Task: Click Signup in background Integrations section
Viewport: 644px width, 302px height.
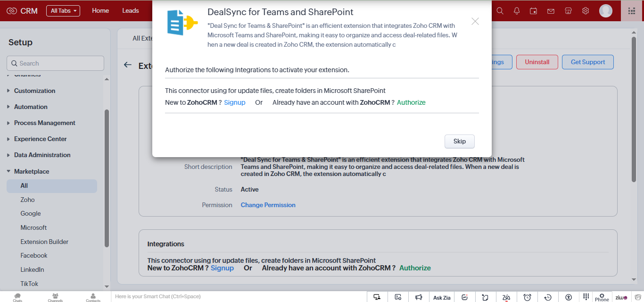Action: coord(222,268)
